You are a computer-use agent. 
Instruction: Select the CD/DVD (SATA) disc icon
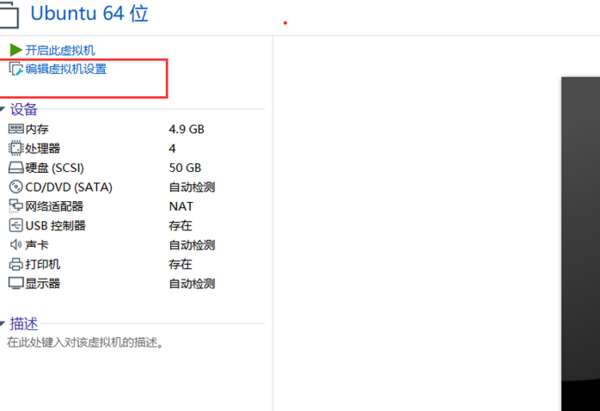tap(16, 187)
